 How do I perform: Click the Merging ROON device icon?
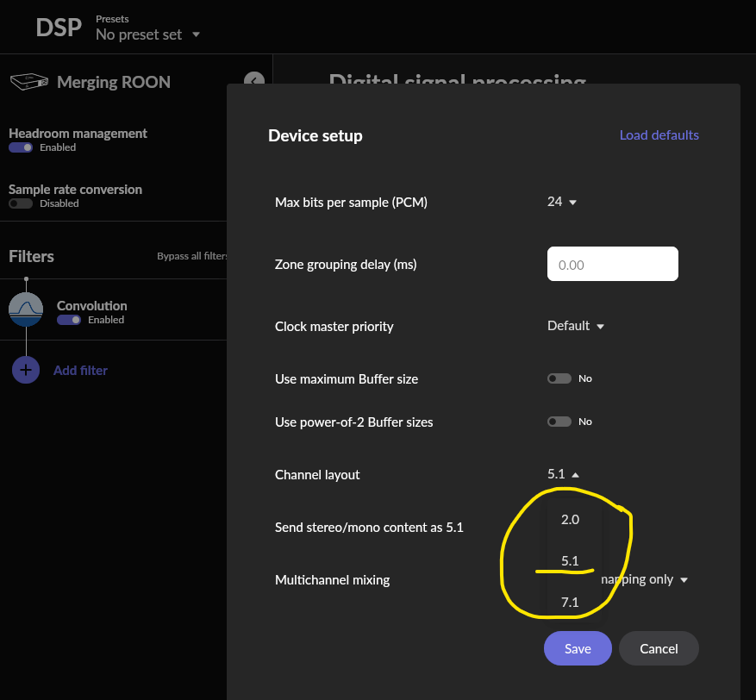[29, 82]
